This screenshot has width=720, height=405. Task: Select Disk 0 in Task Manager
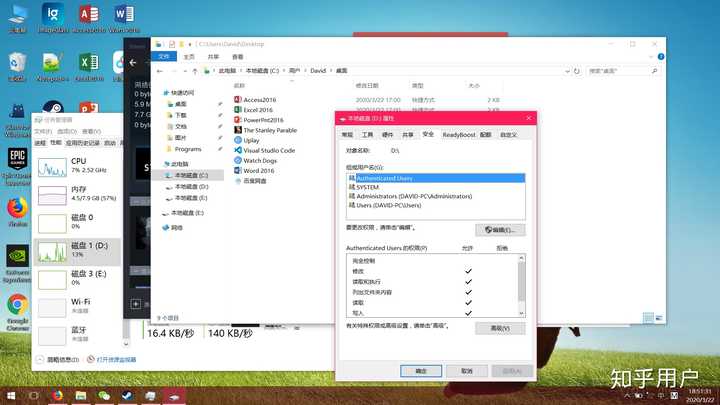click(x=77, y=223)
